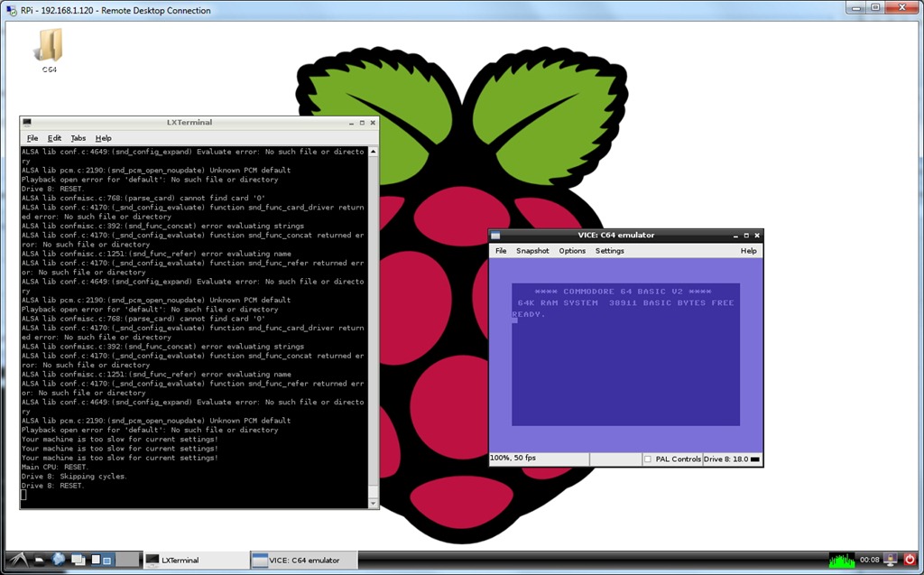
Task: Click the VICE window menu icon
Action: coord(495,236)
